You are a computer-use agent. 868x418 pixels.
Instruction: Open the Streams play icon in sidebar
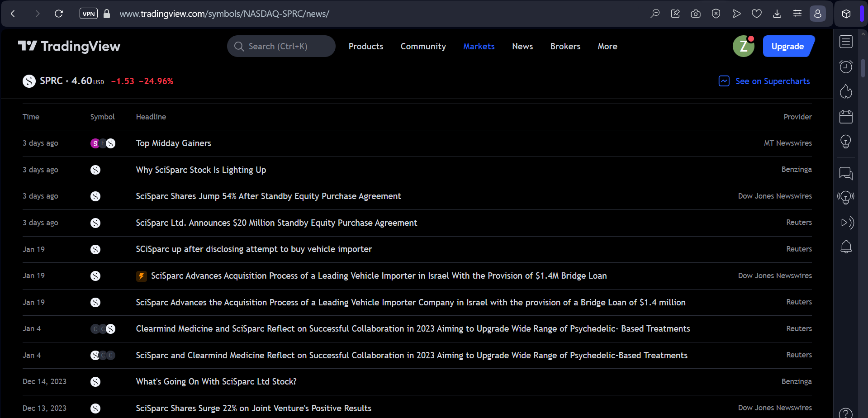847,222
